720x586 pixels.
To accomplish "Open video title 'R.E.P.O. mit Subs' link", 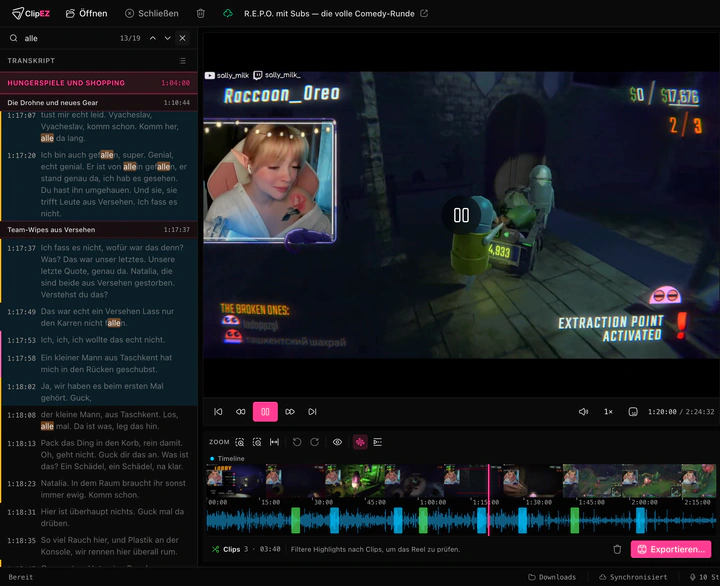I will pos(329,13).
